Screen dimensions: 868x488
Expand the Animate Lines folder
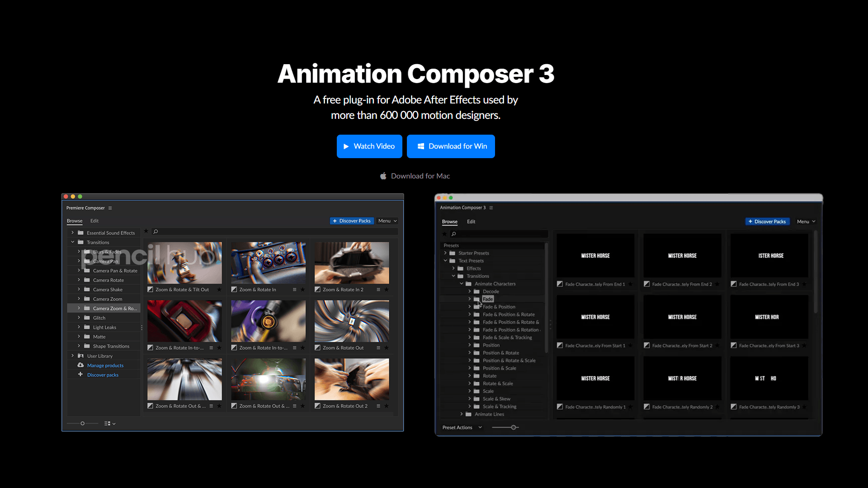pos(462,414)
